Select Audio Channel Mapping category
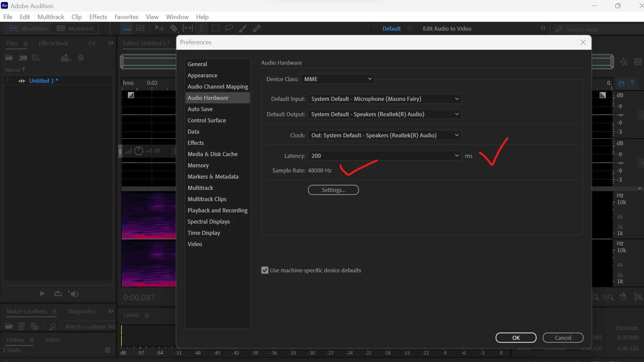 pyautogui.click(x=218, y=87)
